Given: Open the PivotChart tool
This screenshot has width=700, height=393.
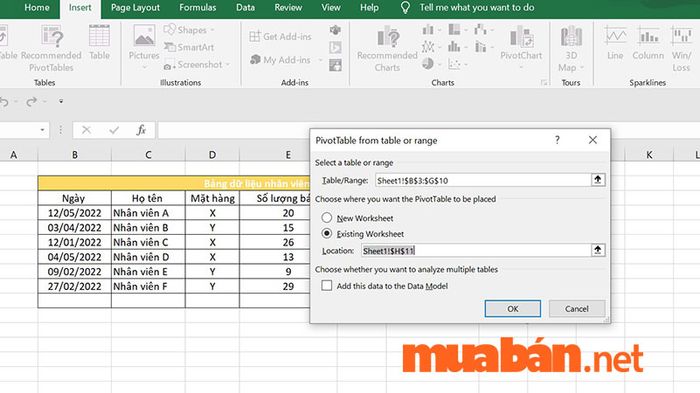Looking at the screenshot, I should pos(521,42).
